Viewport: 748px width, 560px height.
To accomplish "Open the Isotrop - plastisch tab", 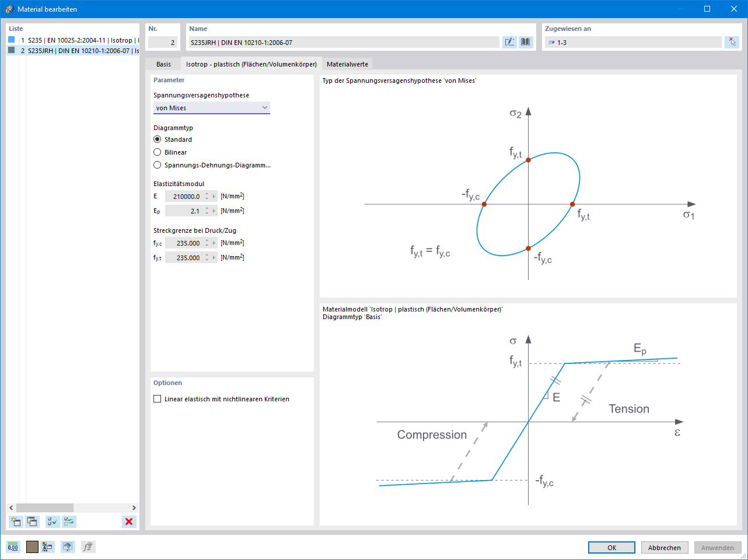I will tap(251, 64).
